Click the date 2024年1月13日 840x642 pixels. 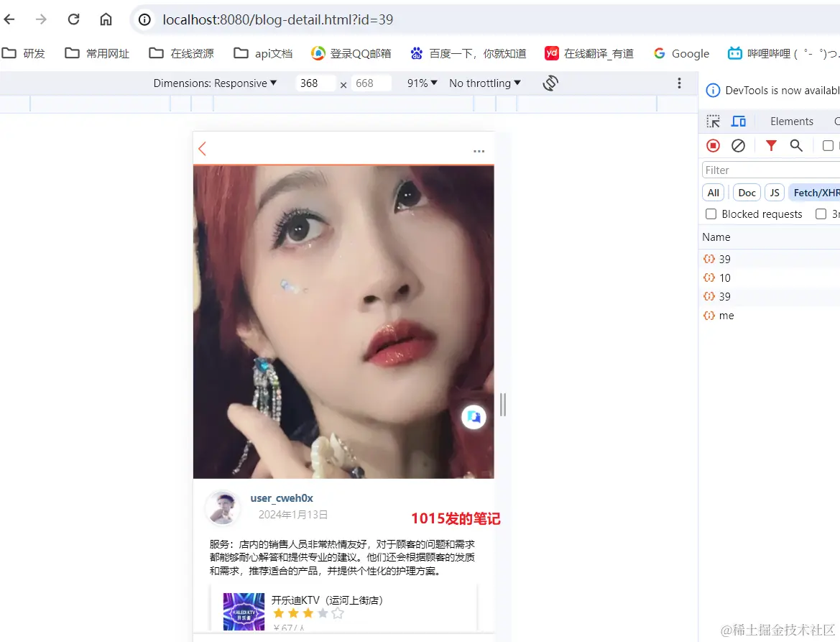pyautogui.click(x=292, y=515)
